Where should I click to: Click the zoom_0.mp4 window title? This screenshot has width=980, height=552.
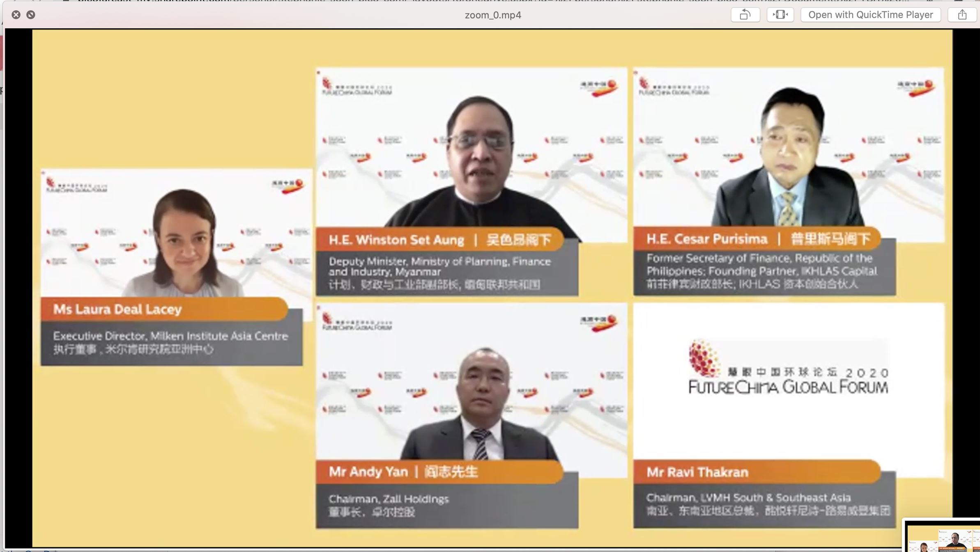click(493, 15)
